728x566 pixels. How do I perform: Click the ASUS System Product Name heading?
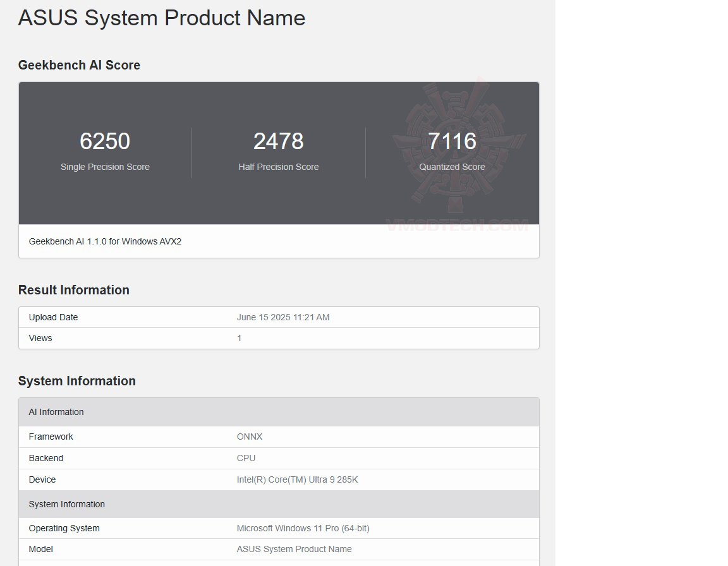[161, 18]
